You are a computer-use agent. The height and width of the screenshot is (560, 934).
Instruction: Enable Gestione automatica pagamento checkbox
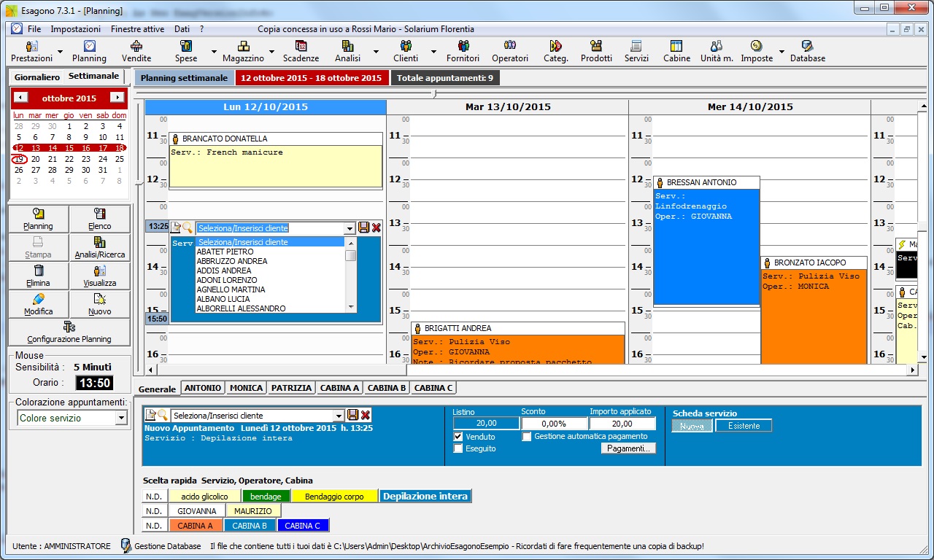(x=527, y=437)
